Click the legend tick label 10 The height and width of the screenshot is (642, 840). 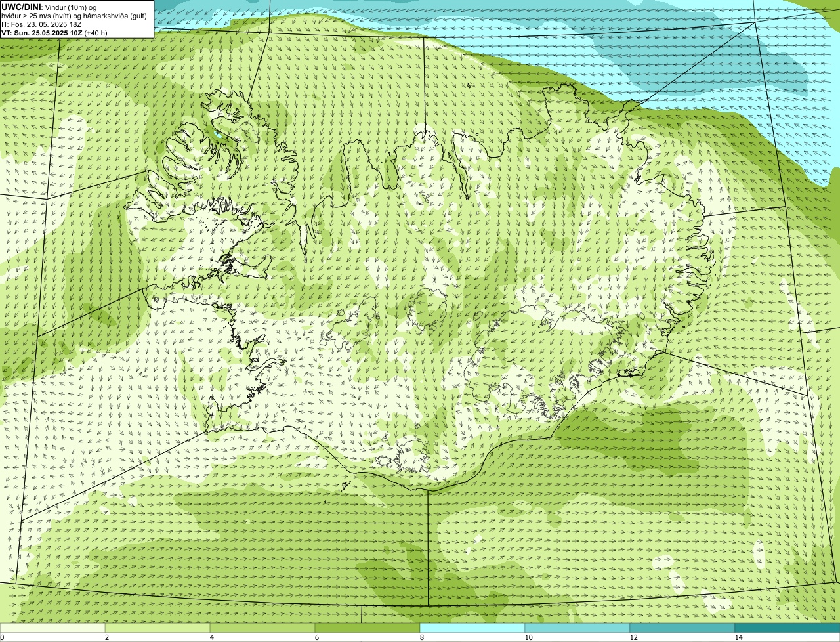[x=528, y=637]
